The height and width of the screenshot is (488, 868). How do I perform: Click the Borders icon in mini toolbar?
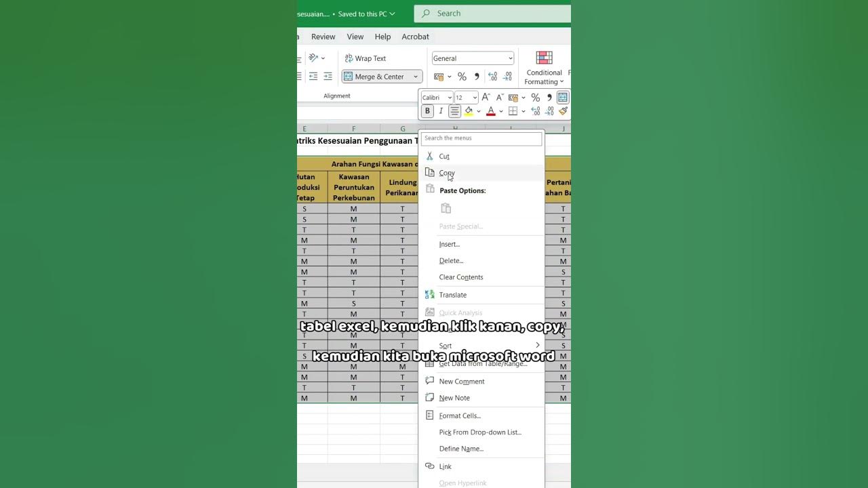(513, 111)
